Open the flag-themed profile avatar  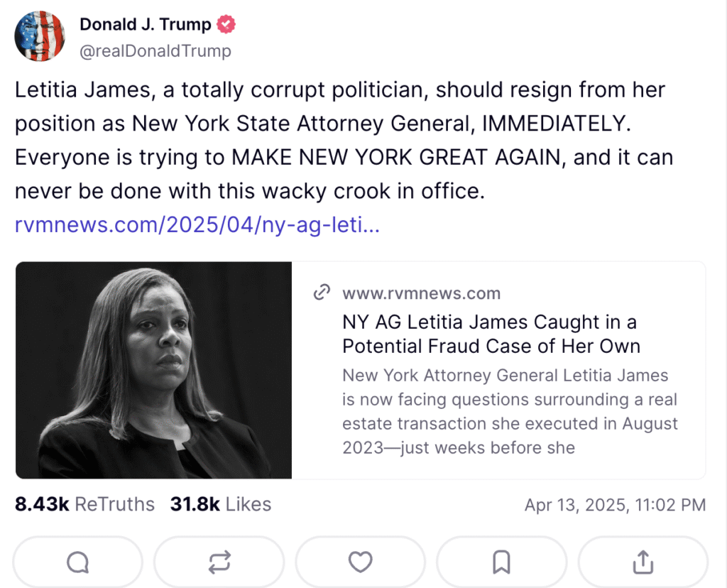(40, 36)
